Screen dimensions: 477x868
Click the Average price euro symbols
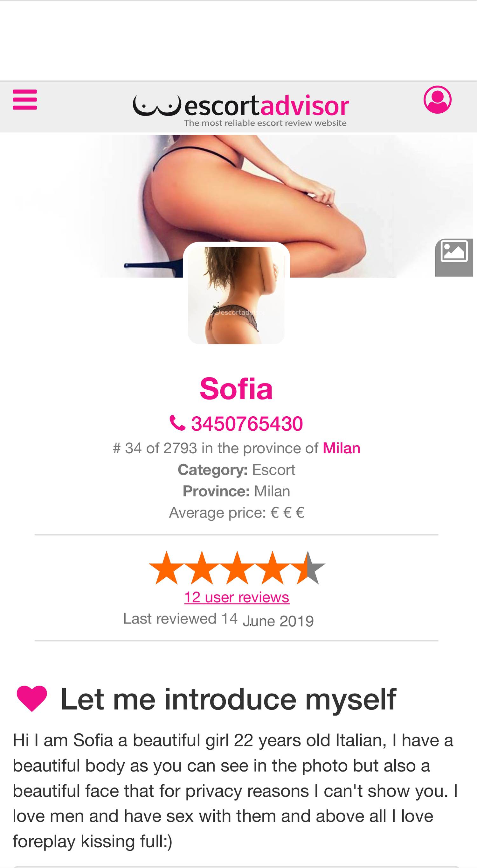(287, 513)
